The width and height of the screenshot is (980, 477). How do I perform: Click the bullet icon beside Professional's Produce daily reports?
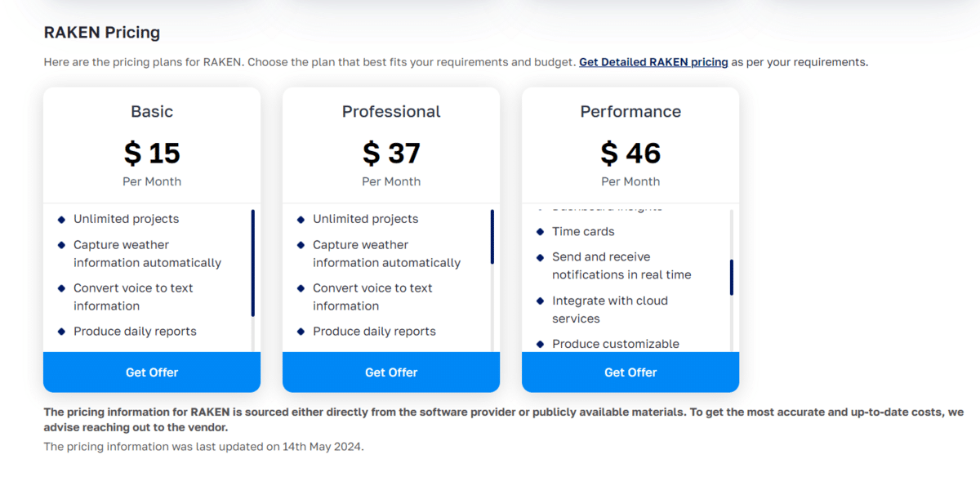[301, 332]
